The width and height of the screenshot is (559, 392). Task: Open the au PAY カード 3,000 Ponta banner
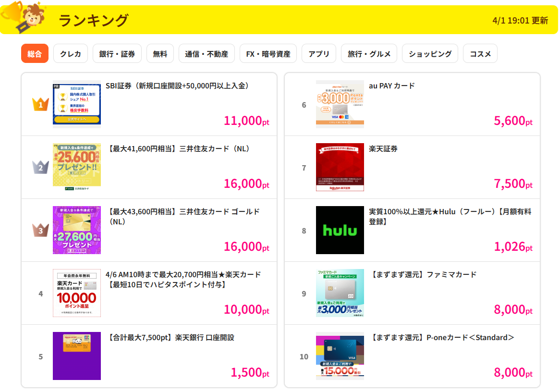340,104
